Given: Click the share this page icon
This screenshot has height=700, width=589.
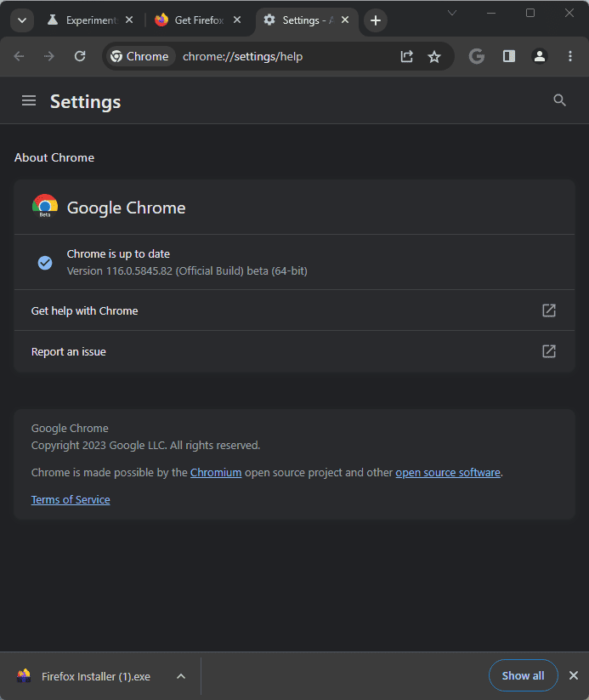Looking at the screenshot, I should point(407,56).
